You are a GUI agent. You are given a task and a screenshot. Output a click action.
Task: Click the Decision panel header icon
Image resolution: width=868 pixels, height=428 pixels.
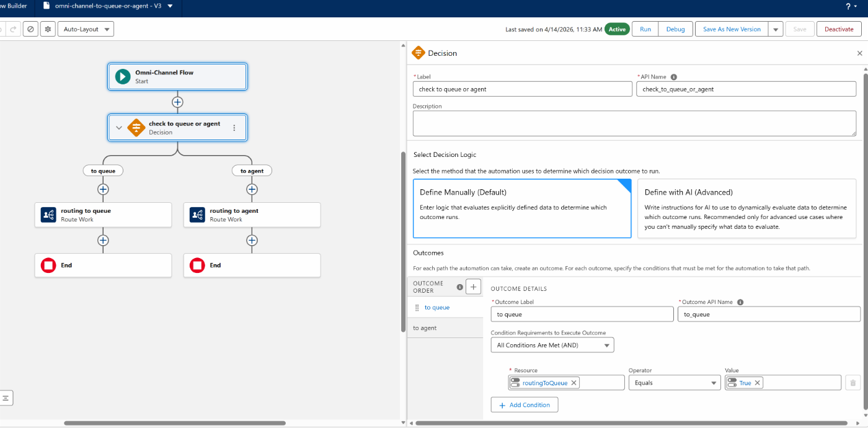tap(418, 53)
